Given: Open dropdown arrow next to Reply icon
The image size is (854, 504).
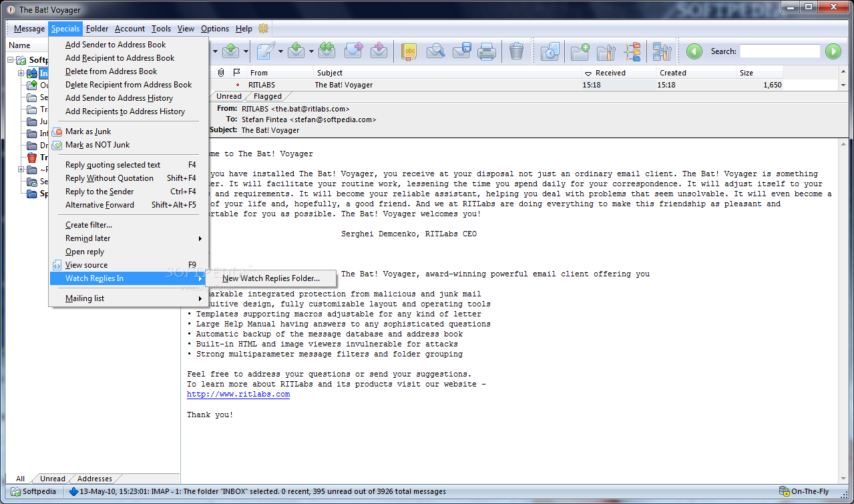Looking at the screenshot, I should point(312,51).
